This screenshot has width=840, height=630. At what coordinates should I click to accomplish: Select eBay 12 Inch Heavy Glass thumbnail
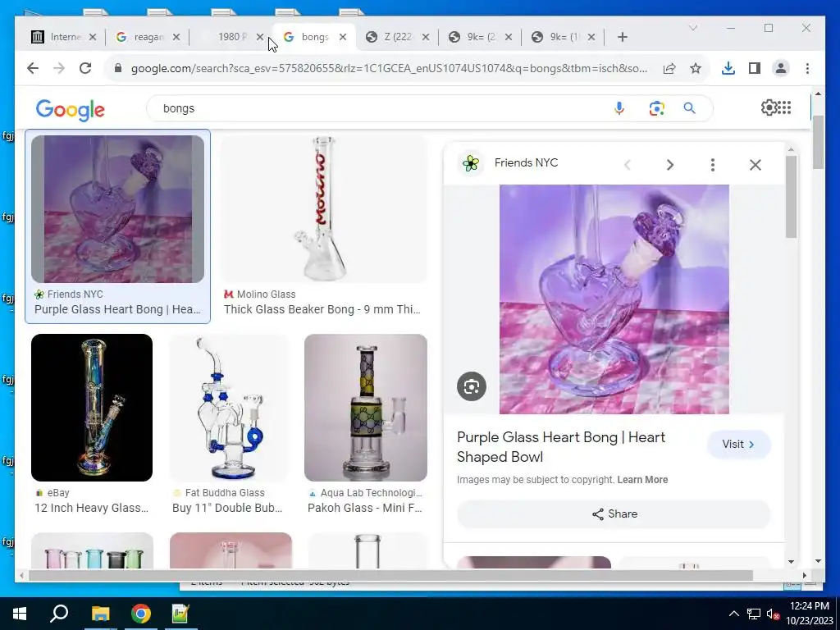point(92,408)
